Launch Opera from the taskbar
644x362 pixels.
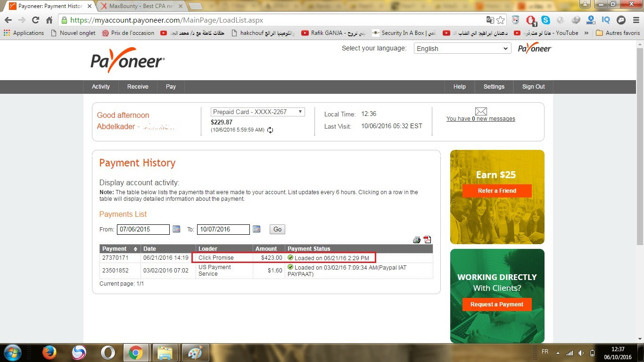108,353
